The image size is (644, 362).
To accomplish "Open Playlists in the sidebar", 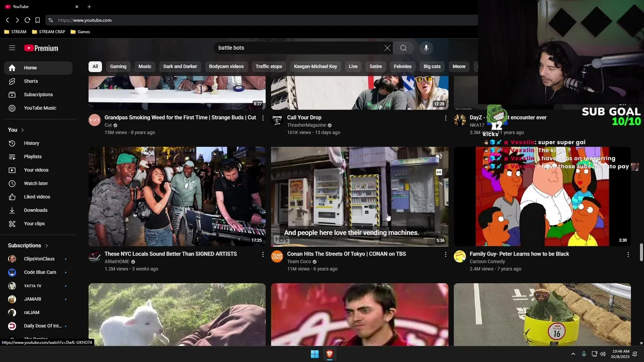I will pos(38,157).
